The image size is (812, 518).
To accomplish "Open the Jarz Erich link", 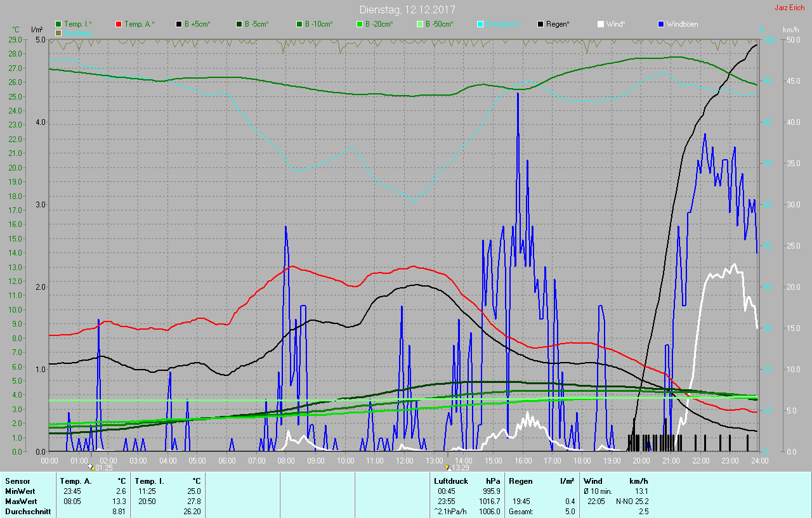I will tap(789, 8).
